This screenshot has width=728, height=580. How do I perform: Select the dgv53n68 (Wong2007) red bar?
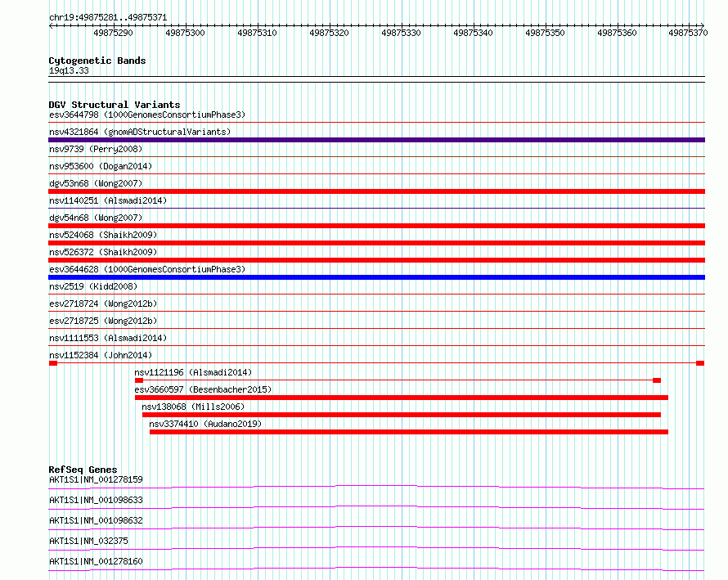tap(376, 191)
